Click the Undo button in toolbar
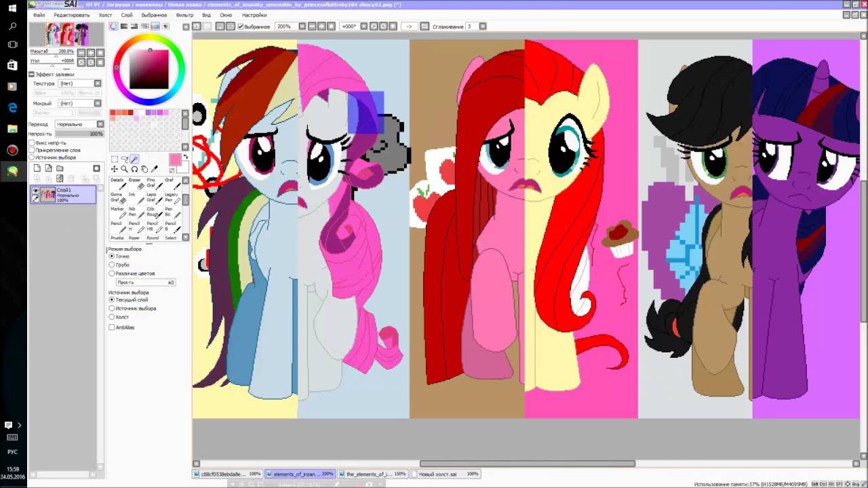The image size is (868, 488). point(196,26)
